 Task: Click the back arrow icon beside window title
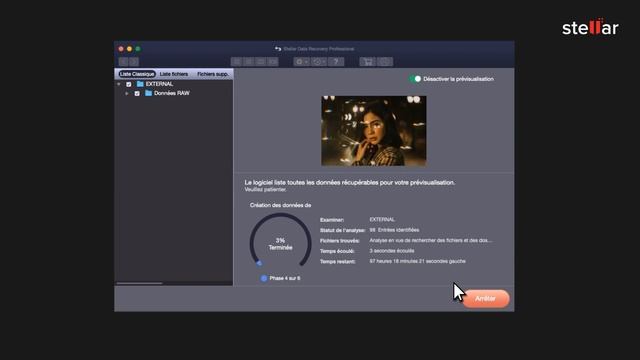pos(278,49)
